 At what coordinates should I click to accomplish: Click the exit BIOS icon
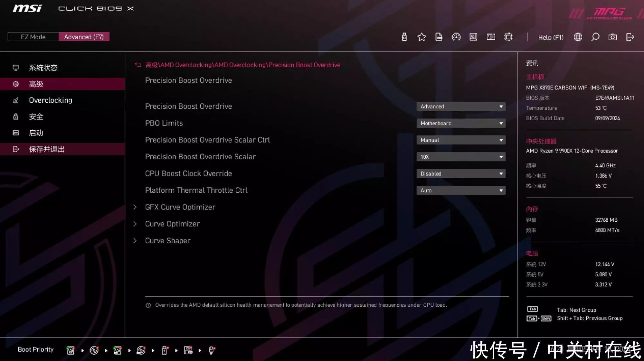630,37
